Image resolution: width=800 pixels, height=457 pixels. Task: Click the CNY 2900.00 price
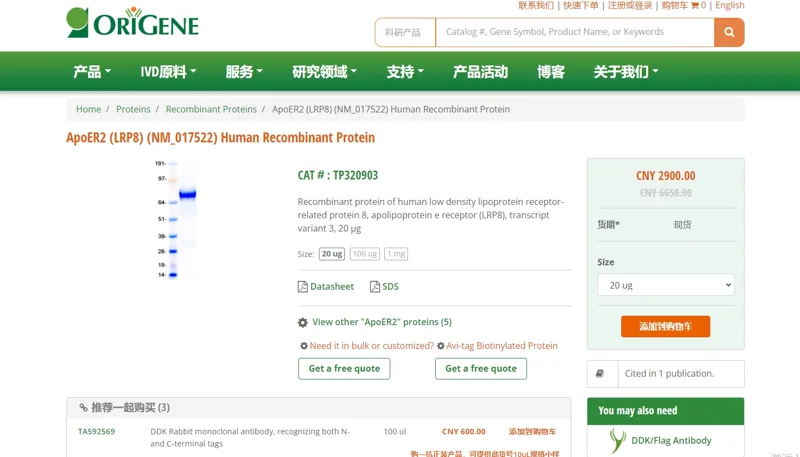click(665, 176)
